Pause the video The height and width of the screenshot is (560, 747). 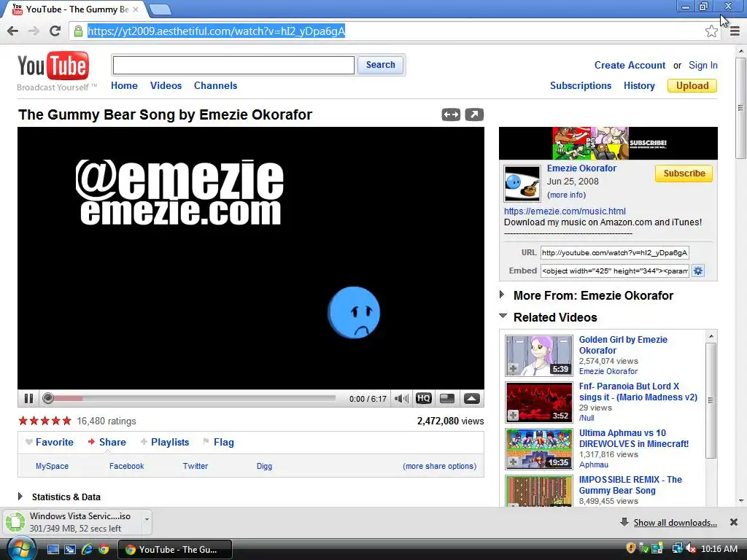point(28,399)
